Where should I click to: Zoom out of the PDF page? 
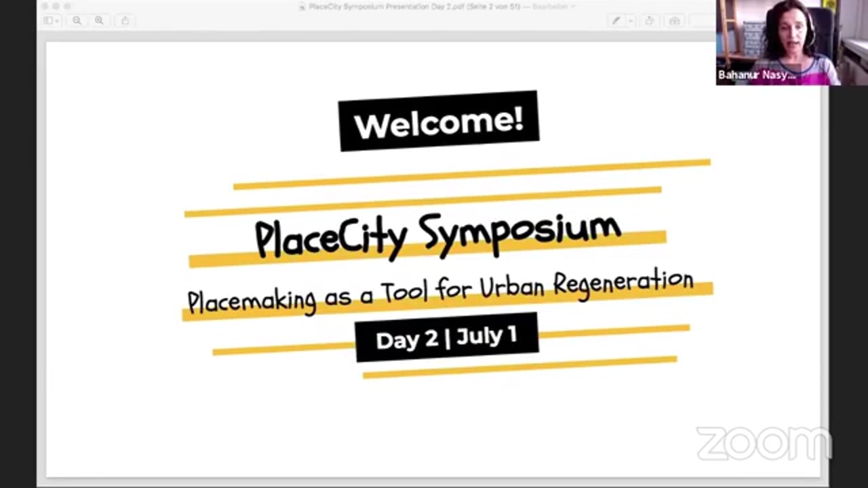pyautogui.click(x=77, y=21)
